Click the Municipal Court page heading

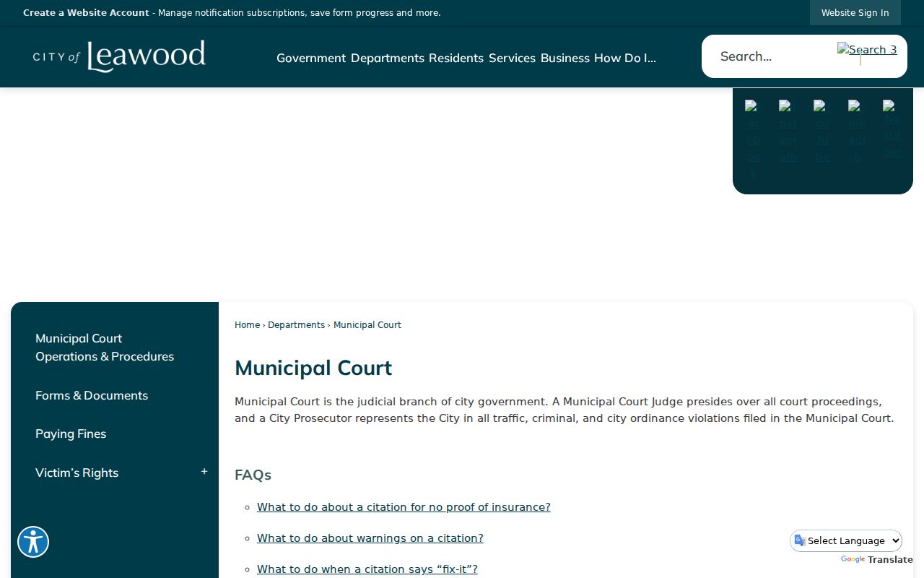[313, 368]
